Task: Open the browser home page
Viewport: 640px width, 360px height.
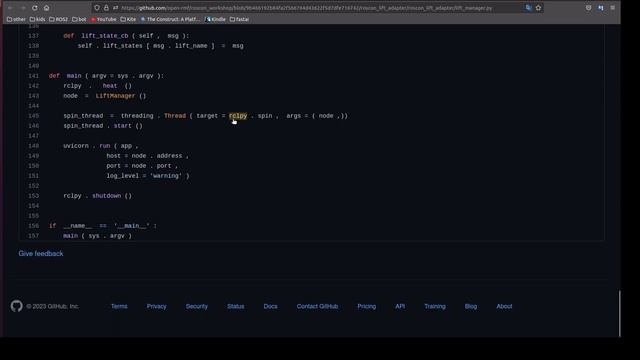Action: tap(47, 8)
